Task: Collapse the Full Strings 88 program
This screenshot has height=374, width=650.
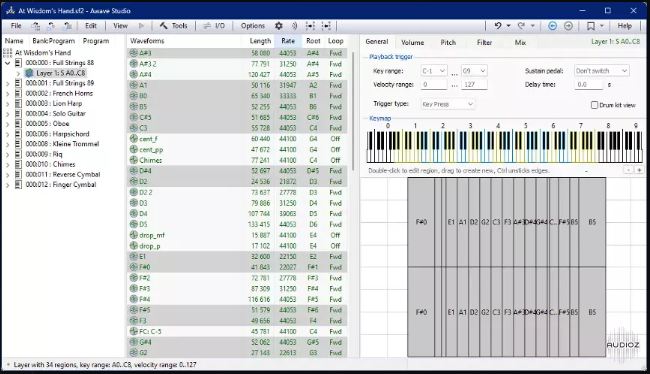Action: coord(7,63)
